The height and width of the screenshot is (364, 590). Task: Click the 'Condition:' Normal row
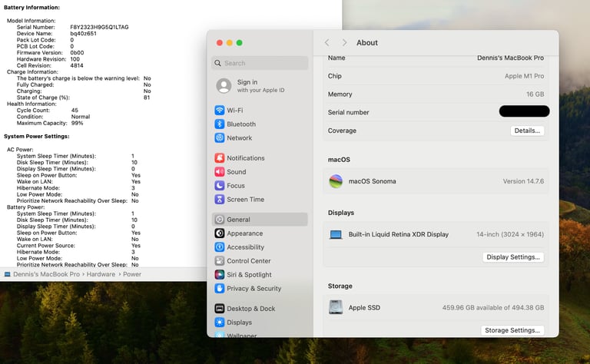(53, 117)
